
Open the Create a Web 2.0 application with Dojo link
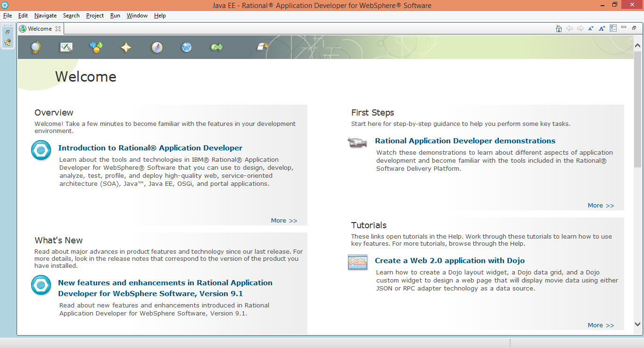point(450,261)
